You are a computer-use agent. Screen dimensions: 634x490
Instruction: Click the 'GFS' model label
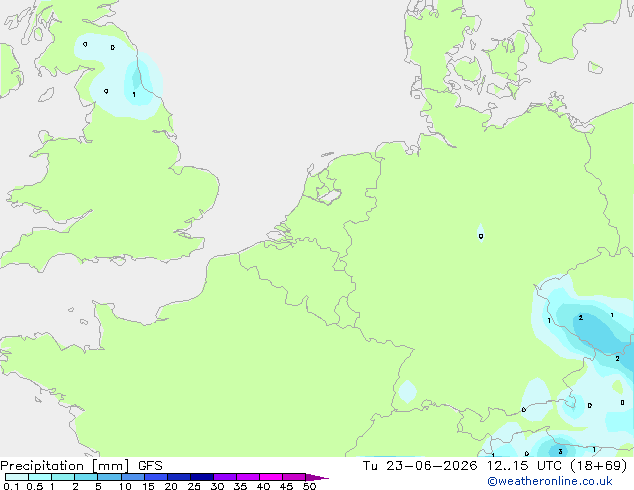pyautogui.click(x=150, y=466)
